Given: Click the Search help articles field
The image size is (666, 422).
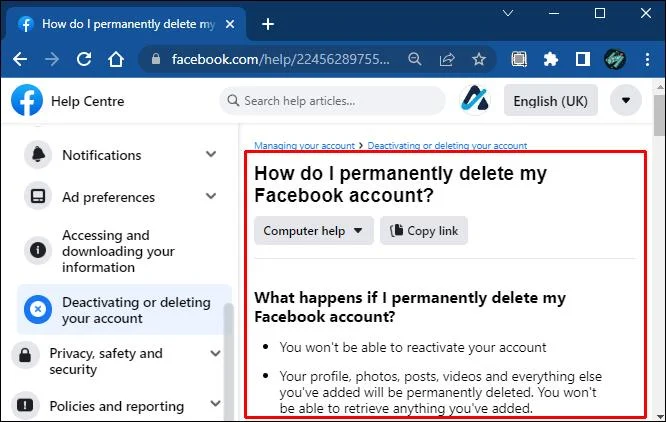Looking at the screenshot, I should coord(333,101).
